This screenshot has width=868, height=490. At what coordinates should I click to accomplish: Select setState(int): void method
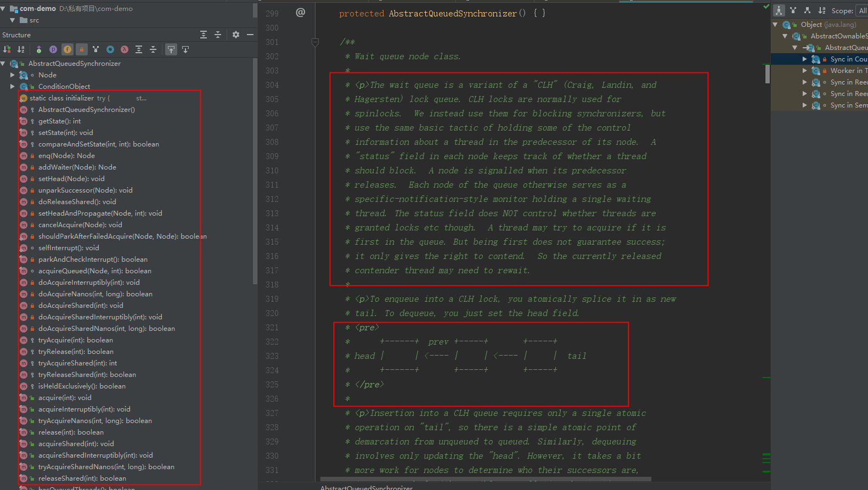tap(66, 133)
